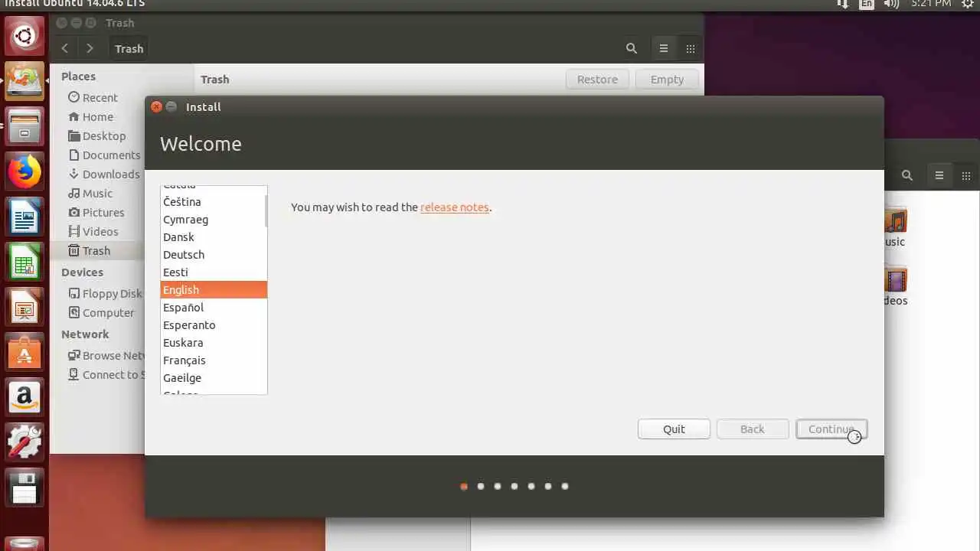Open LibreOffice Impress from launcher

click(x=24, y=308)
